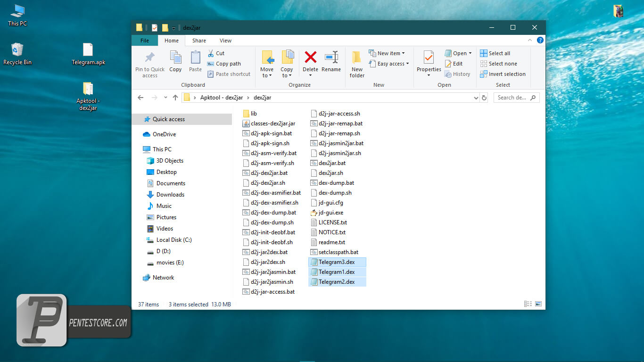Select Quick access in the navigation pane
644x362 pixels.
pos(182,119)
